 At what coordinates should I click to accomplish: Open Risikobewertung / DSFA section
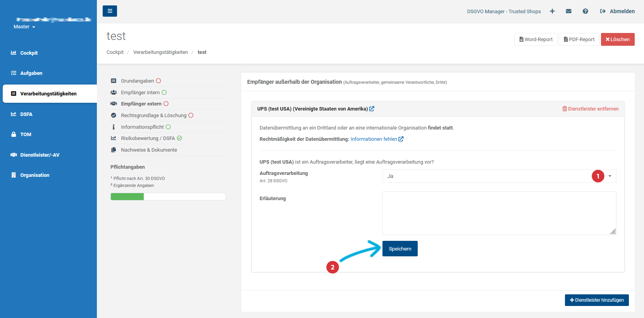pos(148,138)
